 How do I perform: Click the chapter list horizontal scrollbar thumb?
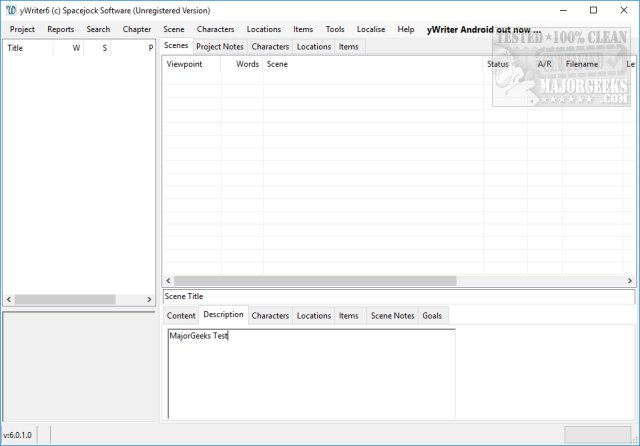coord(65,300)
